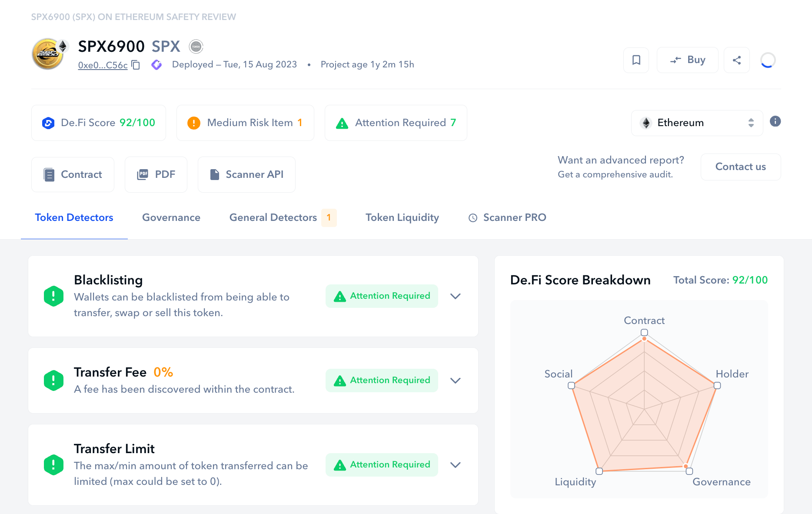Click "Want an advanced report?" text
This screenshot has height=514, width=812.
(621, 160)
